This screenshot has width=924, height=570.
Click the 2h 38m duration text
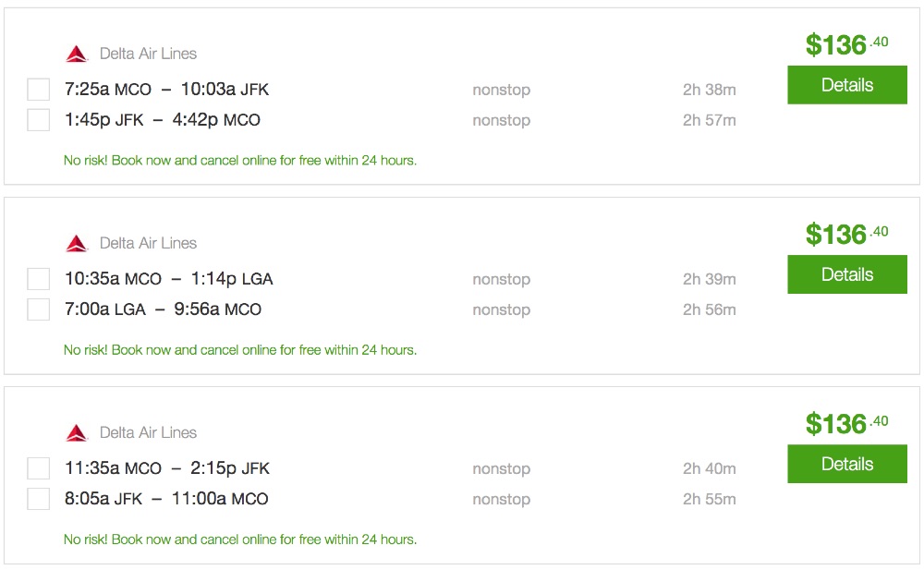pyautogui.click(x=709, y=91)
